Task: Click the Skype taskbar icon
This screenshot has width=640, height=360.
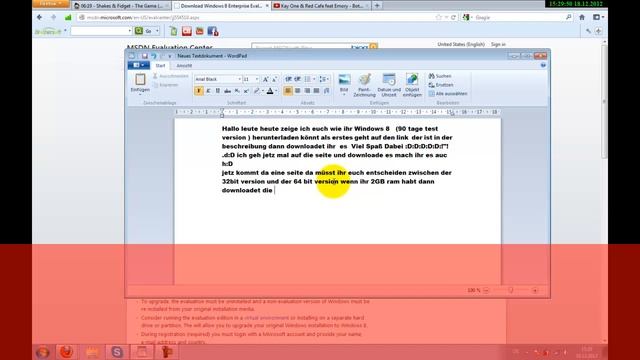Action: pyautogui.click(x=117, y=352)
